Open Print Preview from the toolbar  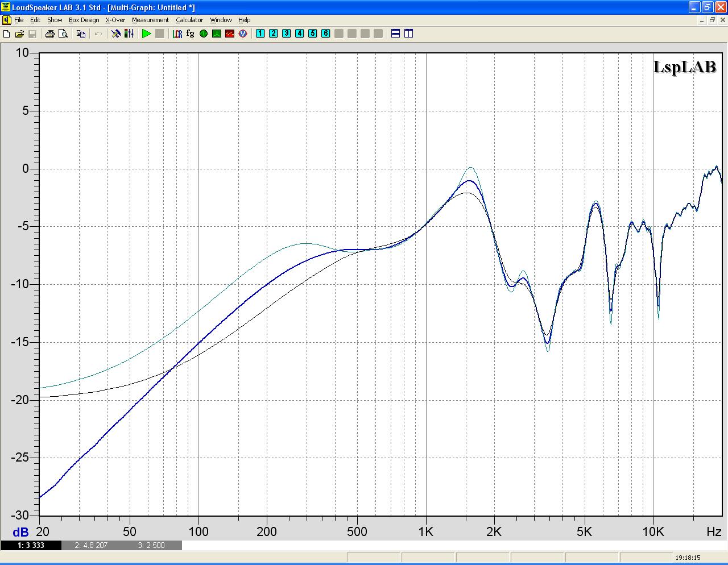point(63,34)
